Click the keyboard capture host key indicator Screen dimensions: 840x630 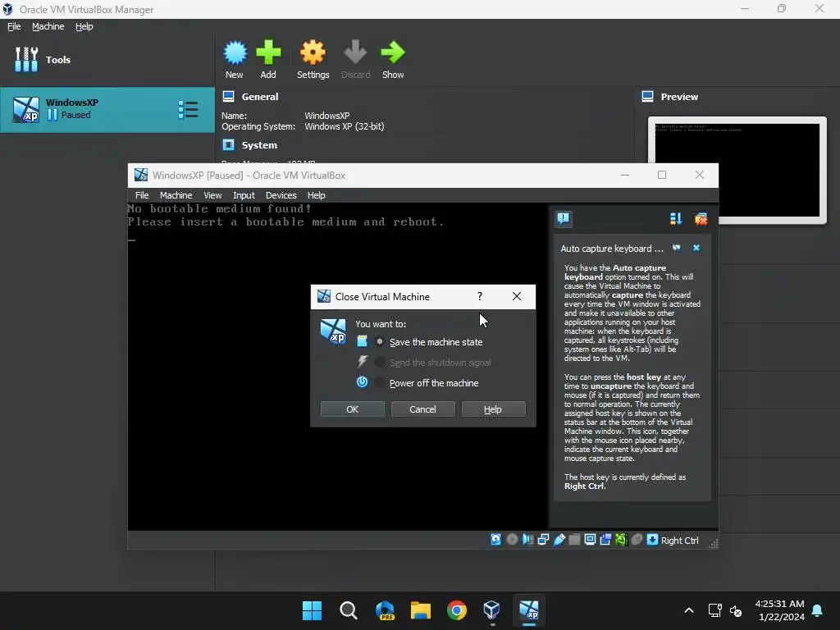point(652,540)
